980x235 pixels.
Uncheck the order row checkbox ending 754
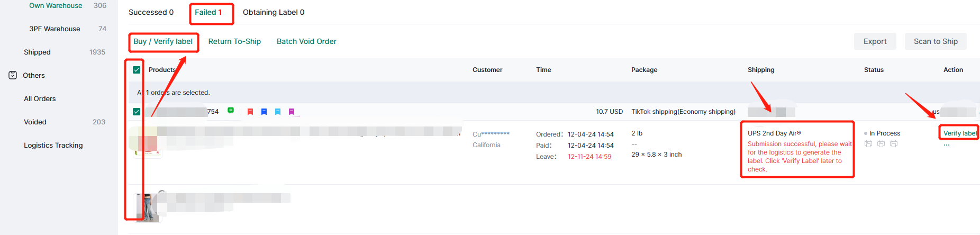[x=137, y=112]
